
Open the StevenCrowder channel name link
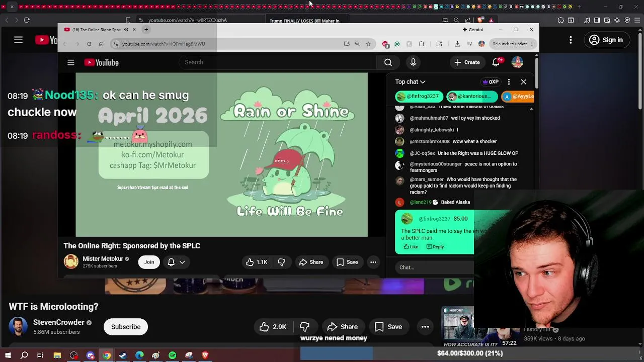(x=59, y=322)
